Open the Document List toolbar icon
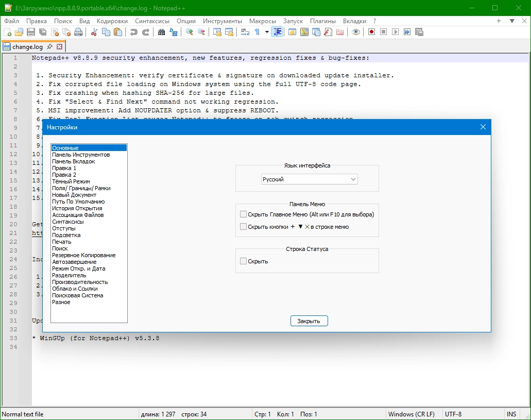 click(x=316, y=32)
